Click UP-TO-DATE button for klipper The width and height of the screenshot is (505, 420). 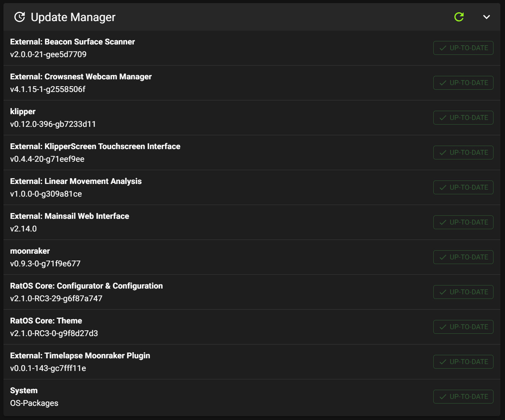463,118
